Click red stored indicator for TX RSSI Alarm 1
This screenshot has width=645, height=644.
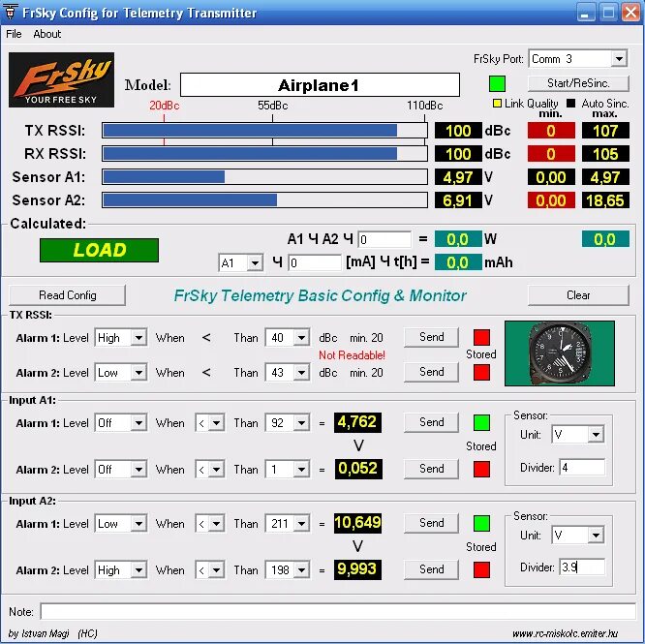coord(481,337)
